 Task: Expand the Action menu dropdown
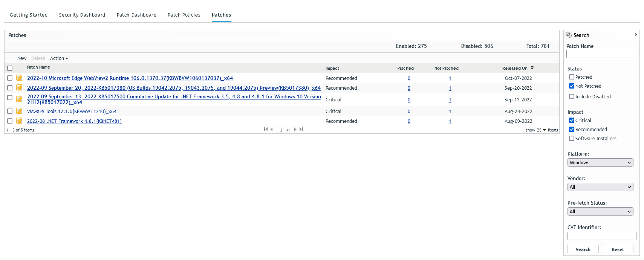click(59, 58)
